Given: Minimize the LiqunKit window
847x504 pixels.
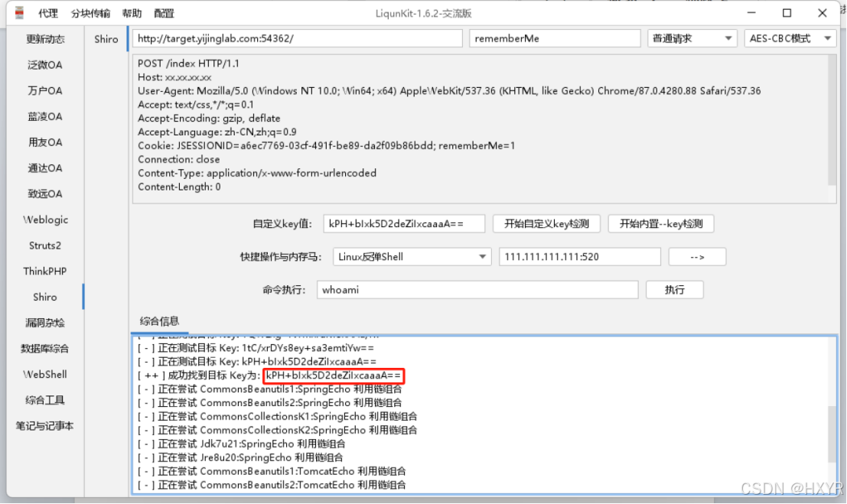Looking at the screenshot, I should 751,13.
